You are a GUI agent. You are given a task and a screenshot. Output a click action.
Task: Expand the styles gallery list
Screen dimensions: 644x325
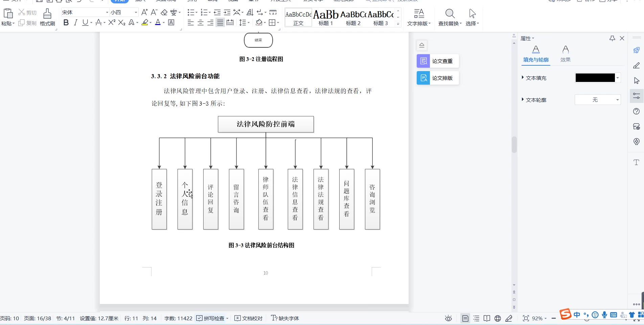[x=398, y=24]
